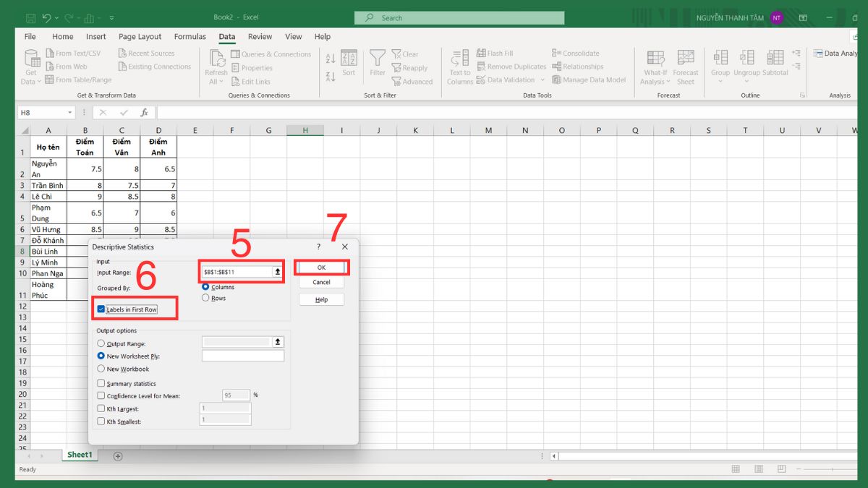Open Manage Data Model
Image resolution: width=868 pixels, height=488 pixels.
coord(589,80)
